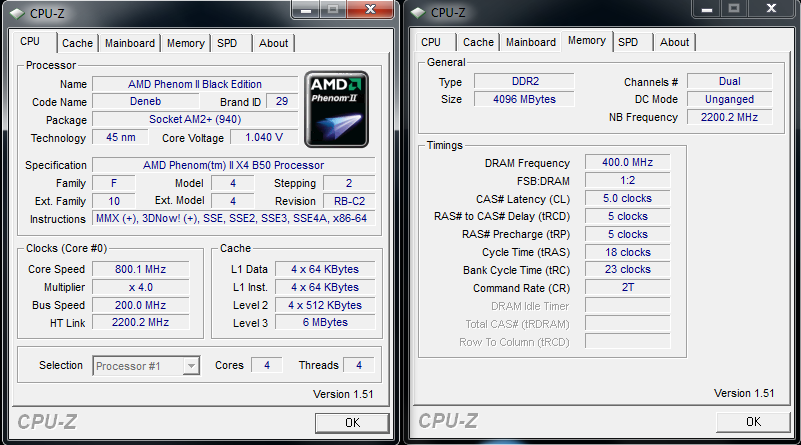Click the Threads count value
This screenshot has height=445, width=801.
click(359, 365)
